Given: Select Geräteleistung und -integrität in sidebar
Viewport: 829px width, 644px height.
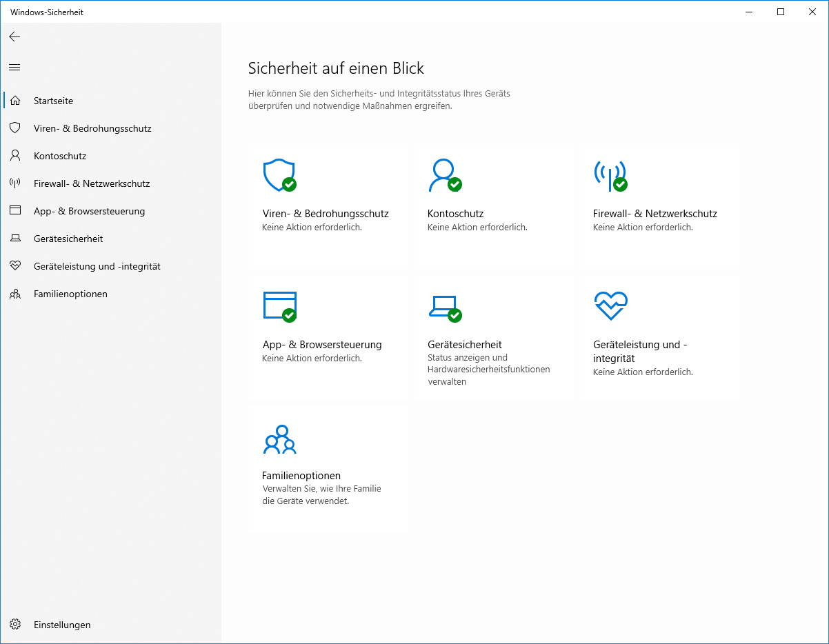Looking at the screenshot, I should tap(111, 266).
